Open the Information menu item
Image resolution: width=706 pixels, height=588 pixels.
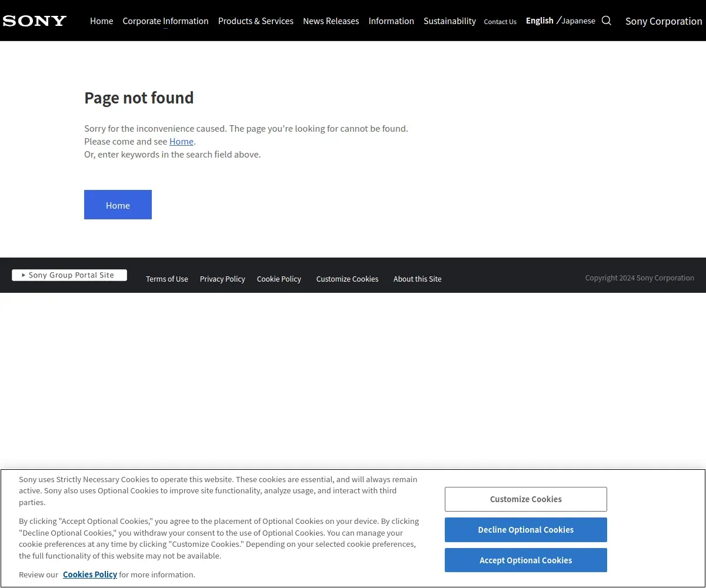click(x=391, y=21)
